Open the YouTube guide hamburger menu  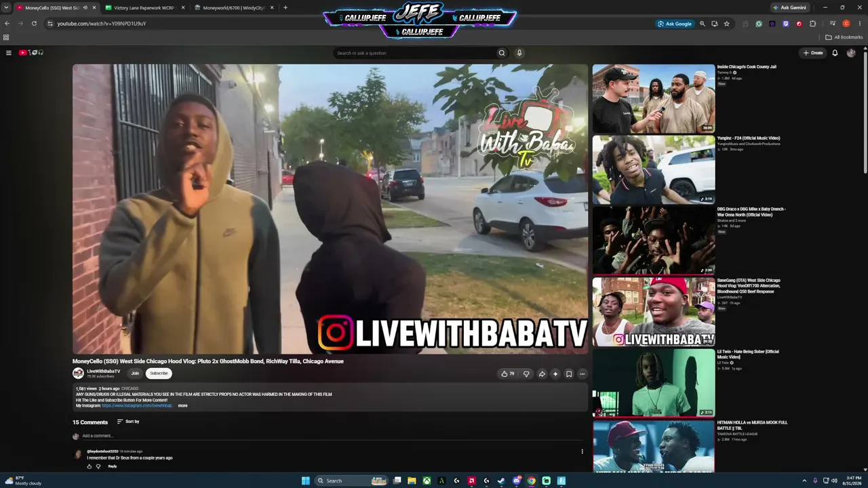pyautogui.click(x=9, y=53)
